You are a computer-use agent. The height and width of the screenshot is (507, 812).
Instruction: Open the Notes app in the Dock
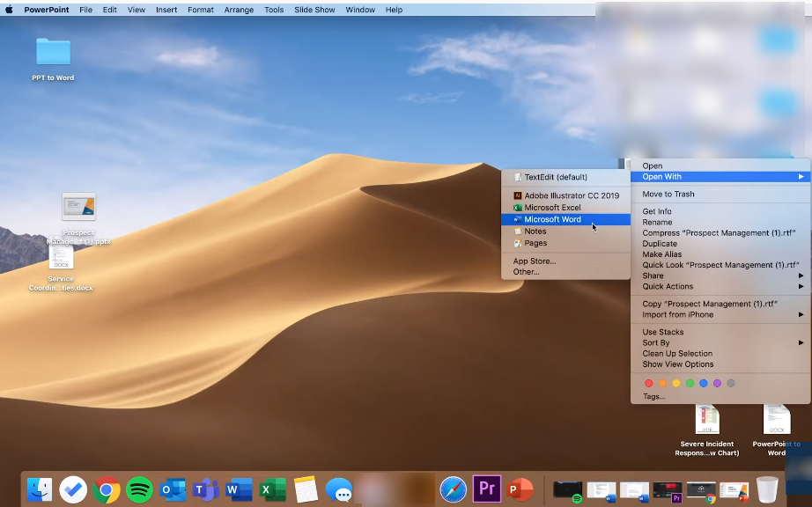click(306, 489)
